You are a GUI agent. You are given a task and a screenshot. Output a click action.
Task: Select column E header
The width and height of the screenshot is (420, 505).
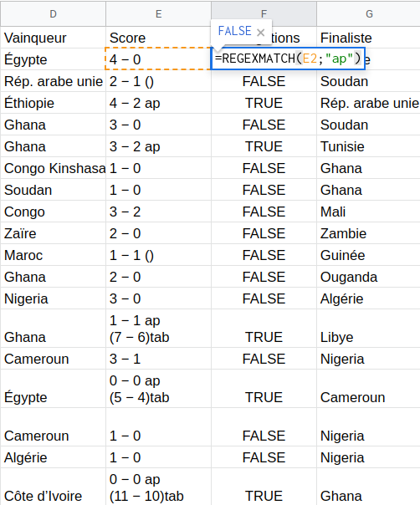click(159, 14)
